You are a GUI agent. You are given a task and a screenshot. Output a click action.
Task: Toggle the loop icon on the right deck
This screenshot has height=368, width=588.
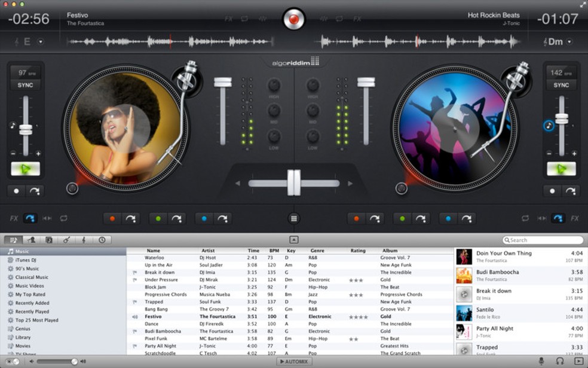point(525,218)
